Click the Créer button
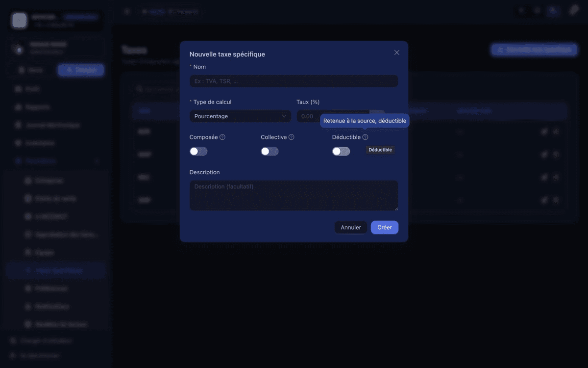Viewport: 588px width, 368px height. point(385,228)
